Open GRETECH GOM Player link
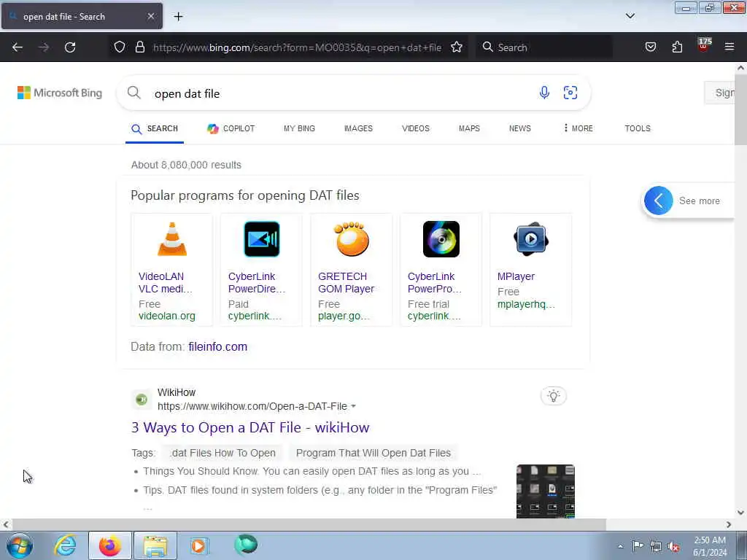The height and width of the screenshot is (560, 747). (x=346, y=282)
